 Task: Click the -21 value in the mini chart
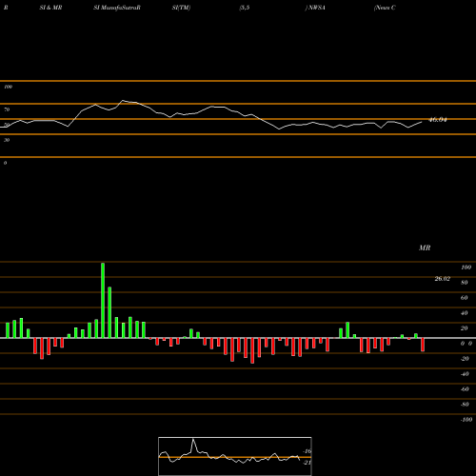coord(307,463)
